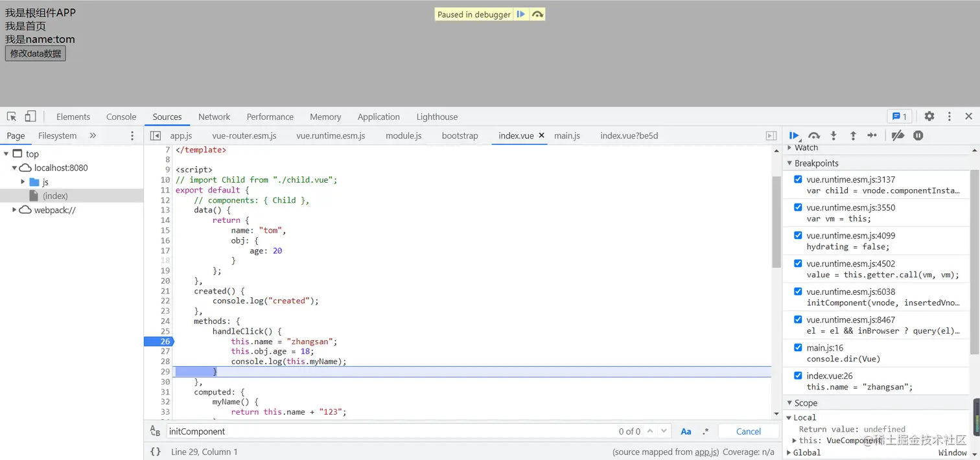The height and width of the screenshot is (460, 980).
Task: Step into next function call
Action: click(x=834, y=135)
